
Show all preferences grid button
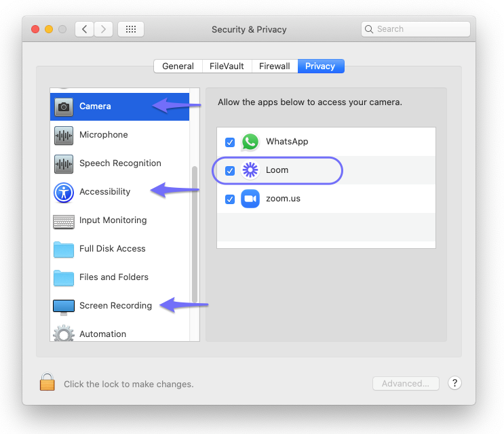(131, 29)
